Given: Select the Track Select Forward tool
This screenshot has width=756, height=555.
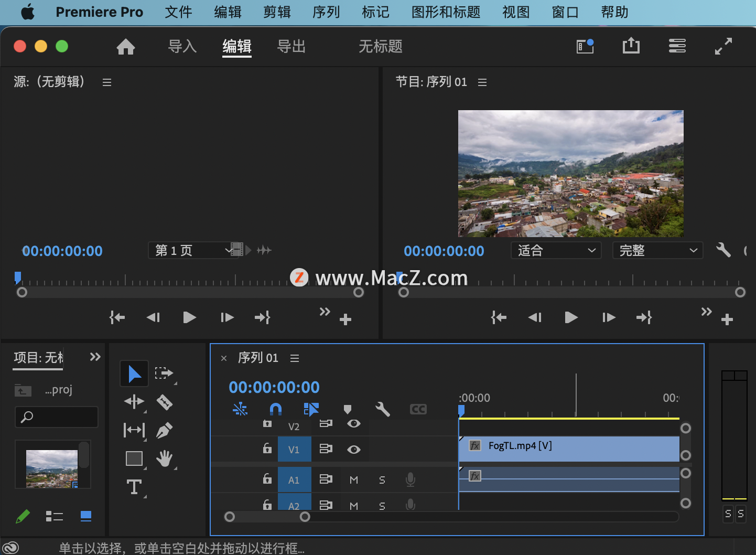Looking at the screenshot, I should pyautogui.click(x=164, y=373).
